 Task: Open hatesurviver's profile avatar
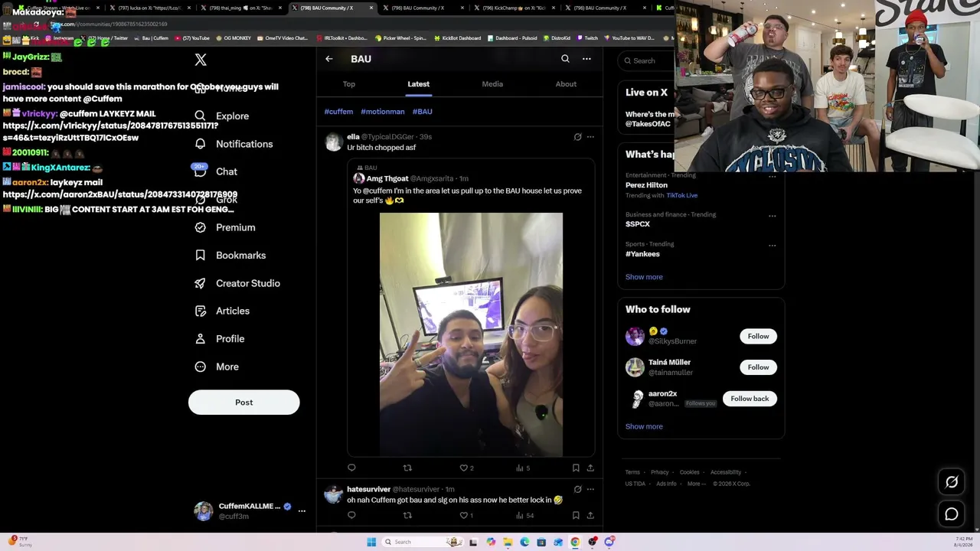coord(333,494)
